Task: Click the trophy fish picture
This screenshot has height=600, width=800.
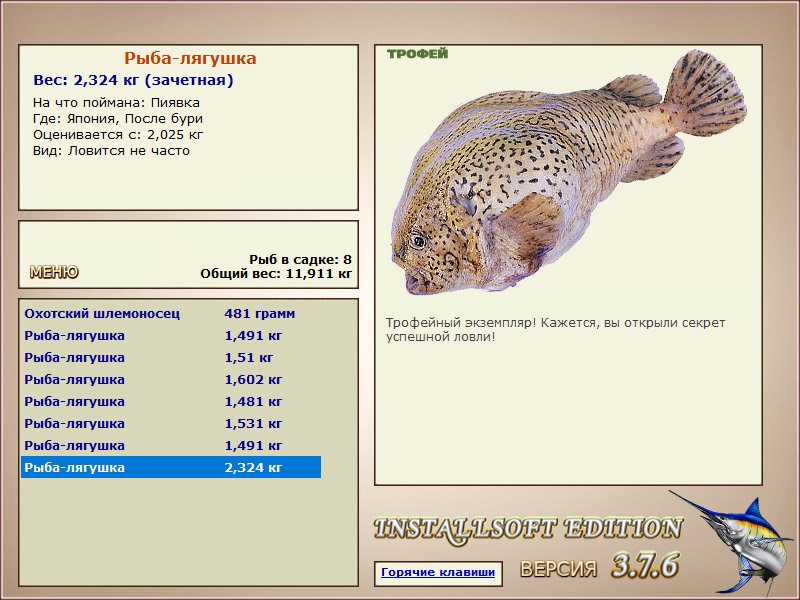Action: [x=569, y=172]
